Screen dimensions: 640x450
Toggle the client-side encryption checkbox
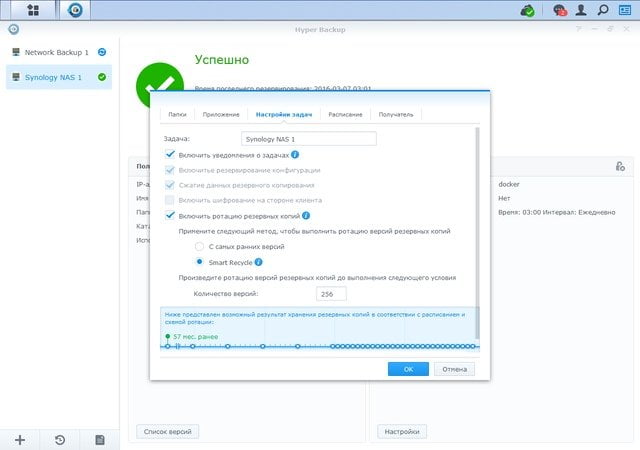tap(170, 200)
